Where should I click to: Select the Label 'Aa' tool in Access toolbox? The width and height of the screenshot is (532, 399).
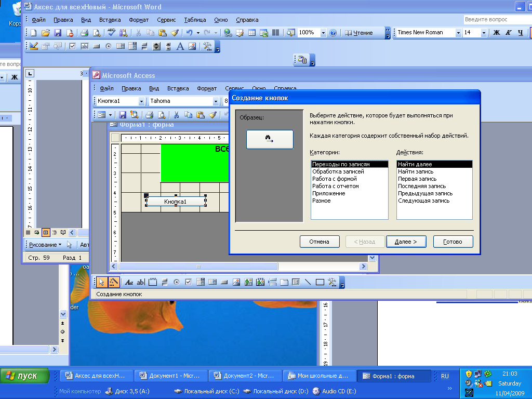(x=129, y=282)
